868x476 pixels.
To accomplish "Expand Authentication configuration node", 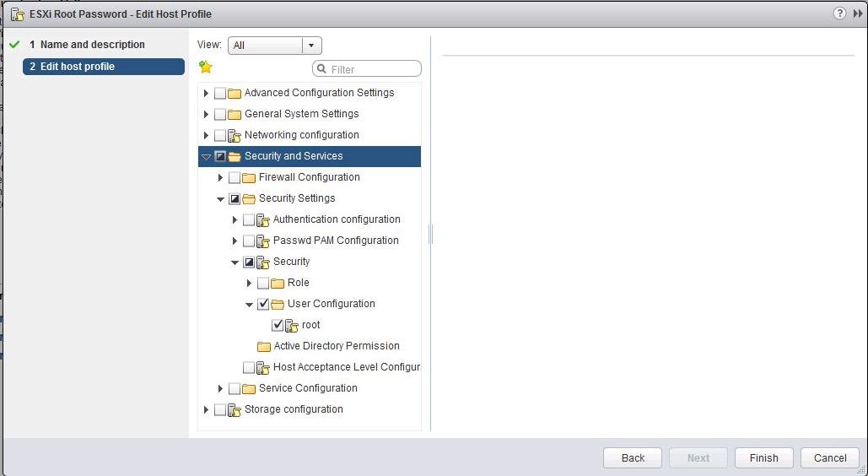I will tap(235, 220).
